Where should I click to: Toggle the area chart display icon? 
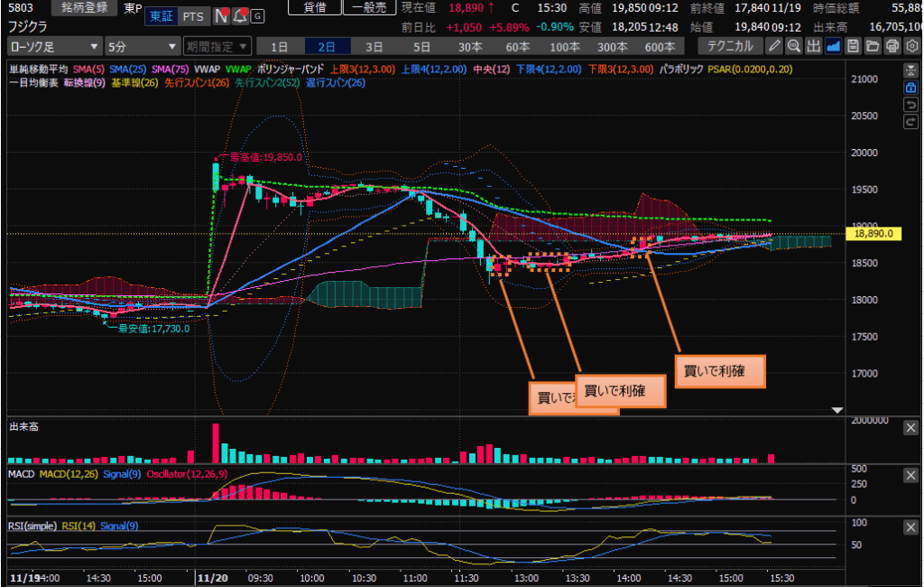click(x=833, y=45)
